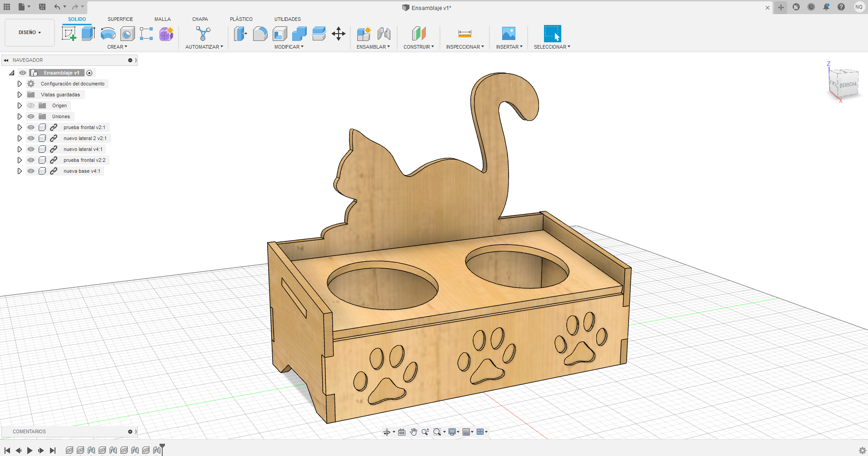
Task: Select the Orbit navigation tool
Action: click(387, 432)
